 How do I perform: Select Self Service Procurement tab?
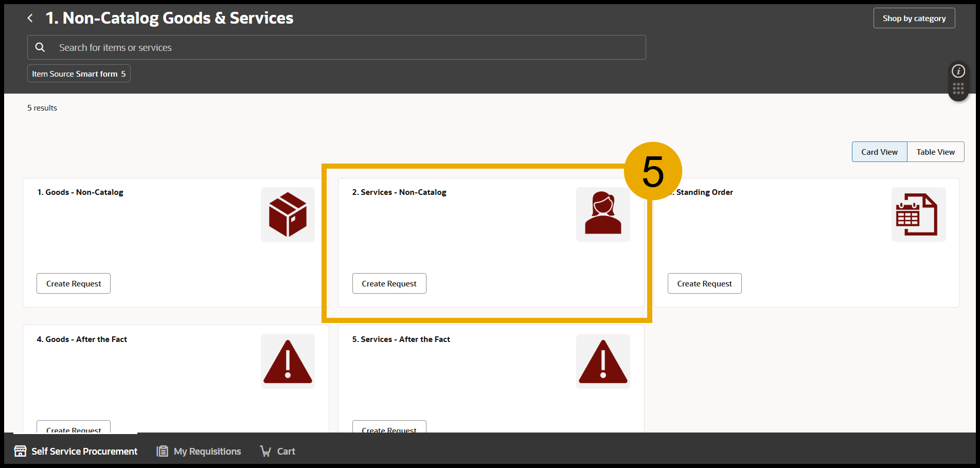coord(76,451)
